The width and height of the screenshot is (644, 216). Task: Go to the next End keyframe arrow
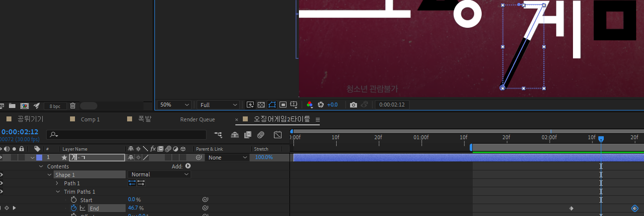coord(14,208)
